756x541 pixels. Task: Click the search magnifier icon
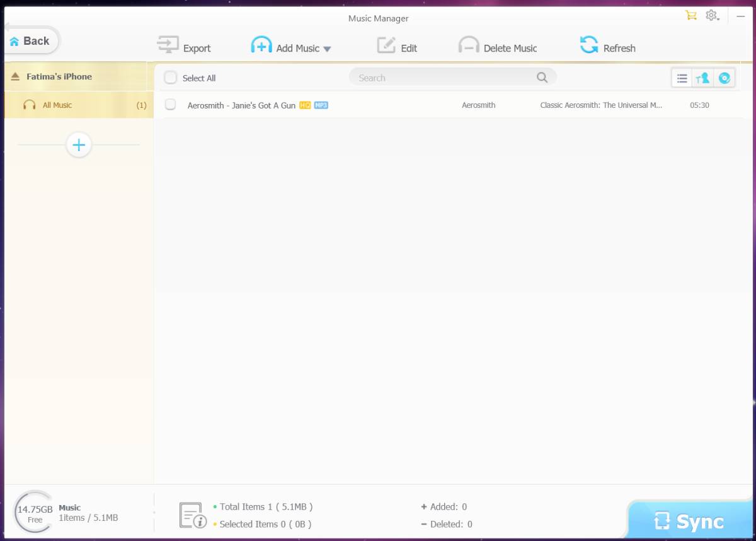[x=542, y=78]
